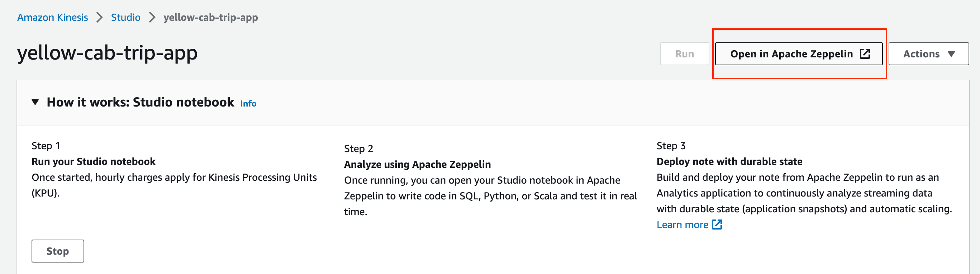Select the yellow-cab-trip-app breadcrumb item
The image size is (980, 274).
point(211,18)
